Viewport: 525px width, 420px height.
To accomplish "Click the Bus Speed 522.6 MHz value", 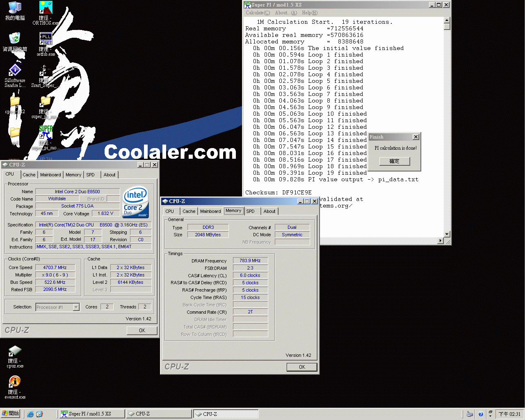I will (55, 282).
